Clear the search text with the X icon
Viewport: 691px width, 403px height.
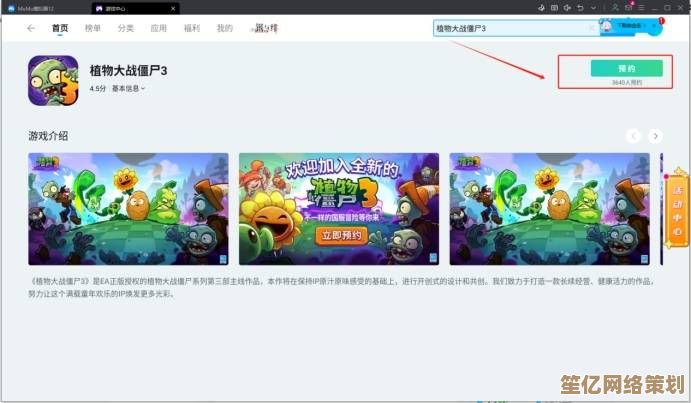tap(592, 28)
